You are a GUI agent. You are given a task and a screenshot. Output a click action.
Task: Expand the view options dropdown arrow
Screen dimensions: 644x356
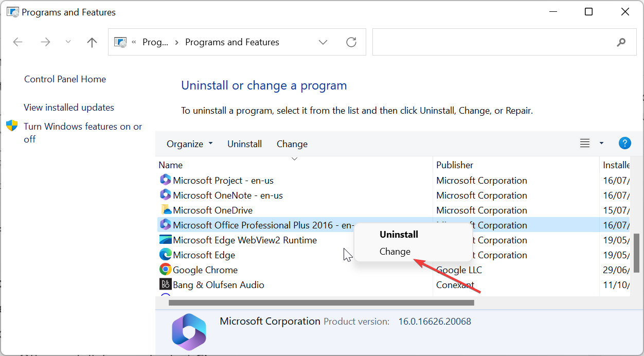[x=601, y=144]
